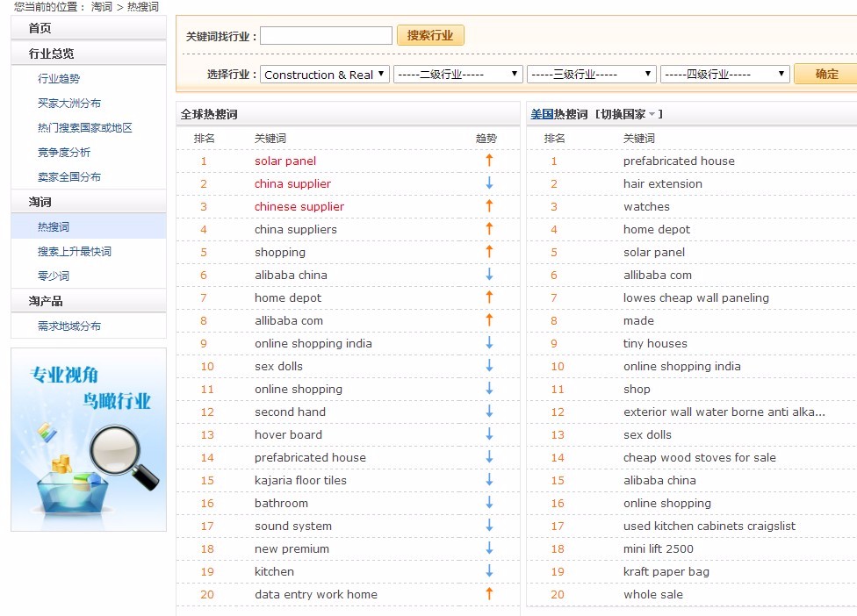Image resolution: width=857 pixels, height=616 pixels.
Task: Open the 三级行业 dropdown
Action: point(591,75)
